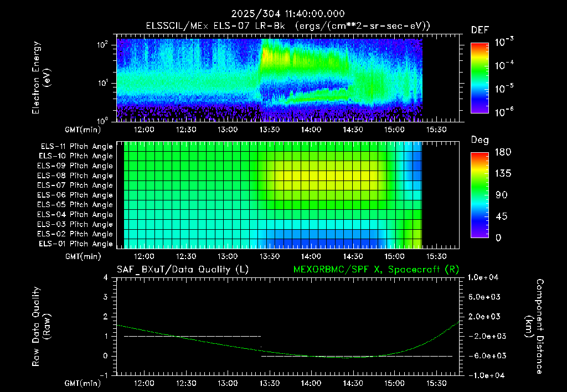Select the ELS-02 Pitch Angle row label

pos(75,234)
